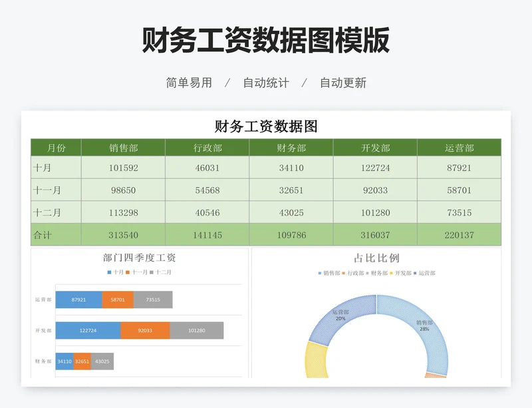The width and height of the screenshot is (532, 408).
Task: Click the orange 92033 bar segment
Action: pyautogui.click(x=145, y=330)
